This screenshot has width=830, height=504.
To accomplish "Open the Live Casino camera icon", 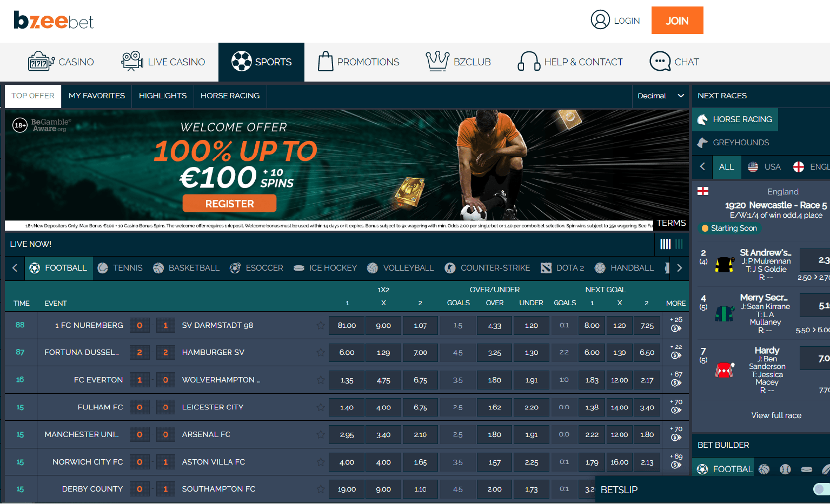I will (132, 62).
